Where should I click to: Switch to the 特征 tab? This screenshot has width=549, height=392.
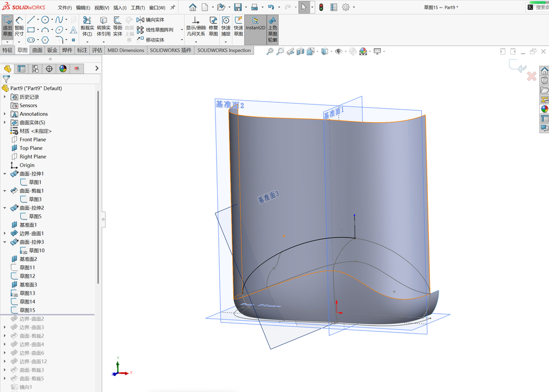pos(8,50)
